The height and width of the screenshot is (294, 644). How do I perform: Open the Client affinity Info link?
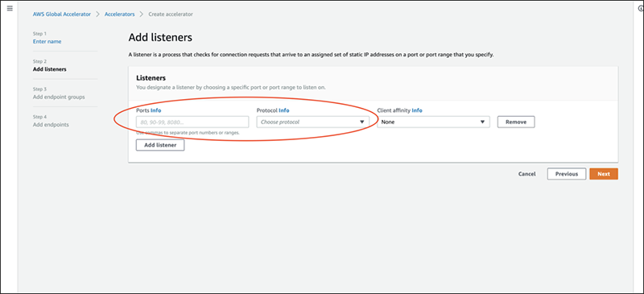click(417, 110)
